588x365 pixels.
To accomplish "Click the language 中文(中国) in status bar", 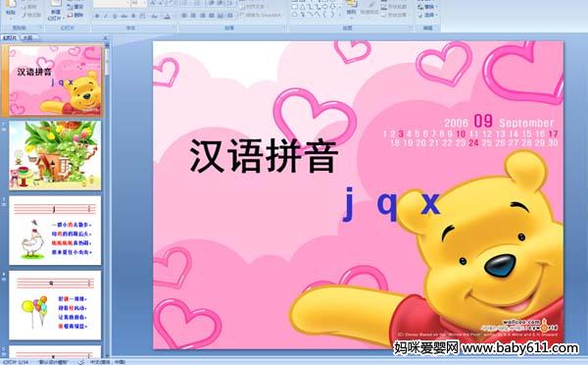I will pyautogui.click(x=108, y=362).
